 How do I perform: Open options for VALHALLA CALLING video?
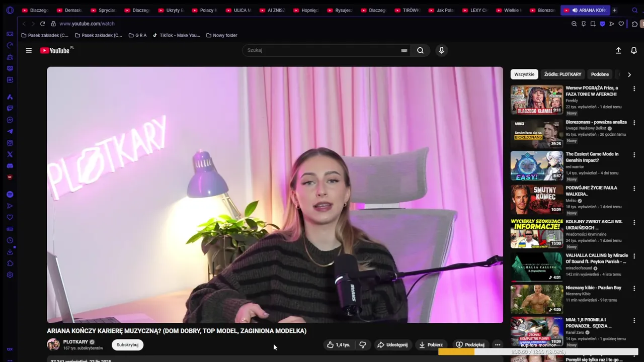[634, 256]
